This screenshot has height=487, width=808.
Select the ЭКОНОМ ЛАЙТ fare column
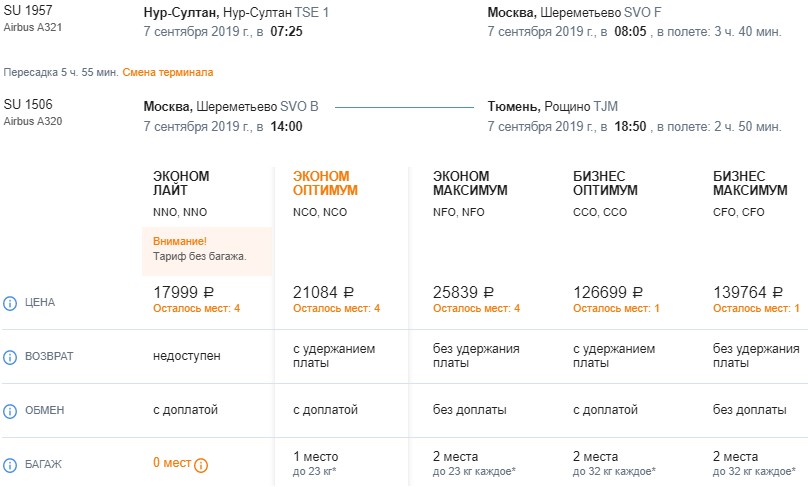click(181, 183)
